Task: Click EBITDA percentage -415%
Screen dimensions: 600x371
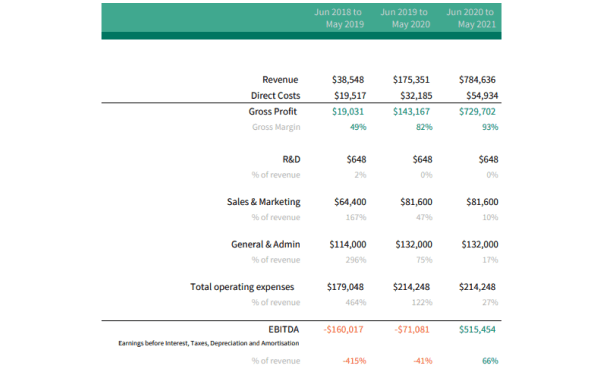Action: point(354,361)
